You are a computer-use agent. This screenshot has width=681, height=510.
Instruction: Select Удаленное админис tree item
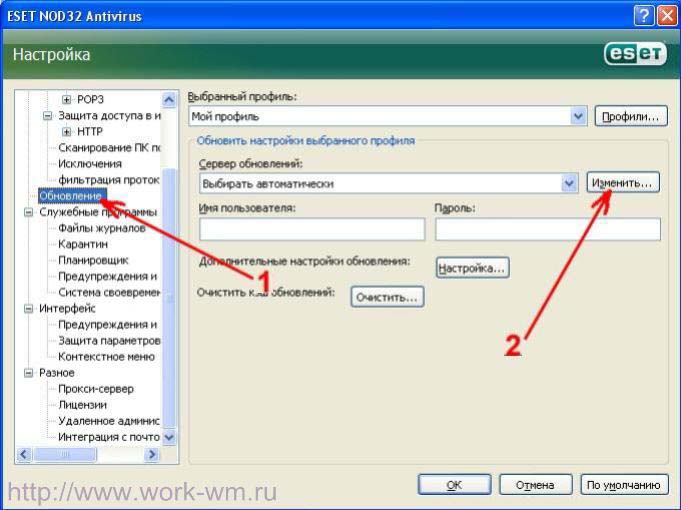(109, 421)
